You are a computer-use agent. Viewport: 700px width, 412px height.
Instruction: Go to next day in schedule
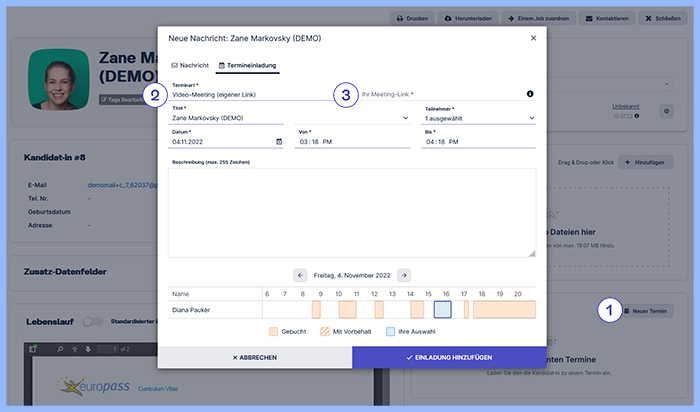pyautogui.click(x=403, y=274)
